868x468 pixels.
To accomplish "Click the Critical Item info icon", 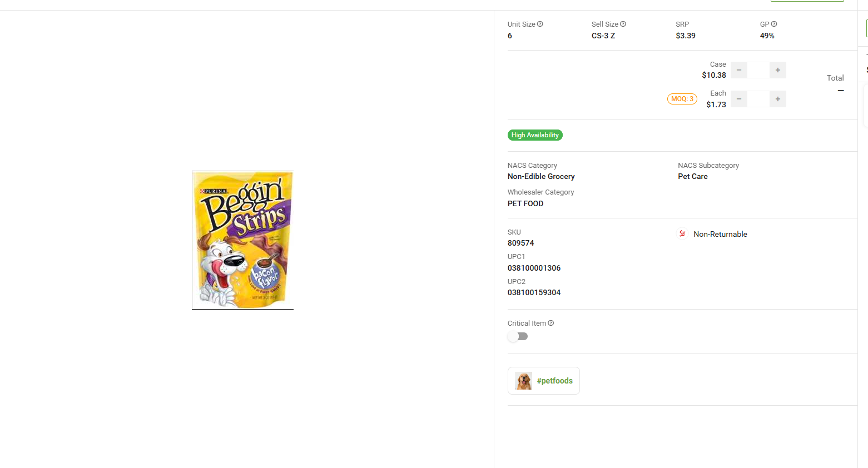I will [x=551, y=323].
